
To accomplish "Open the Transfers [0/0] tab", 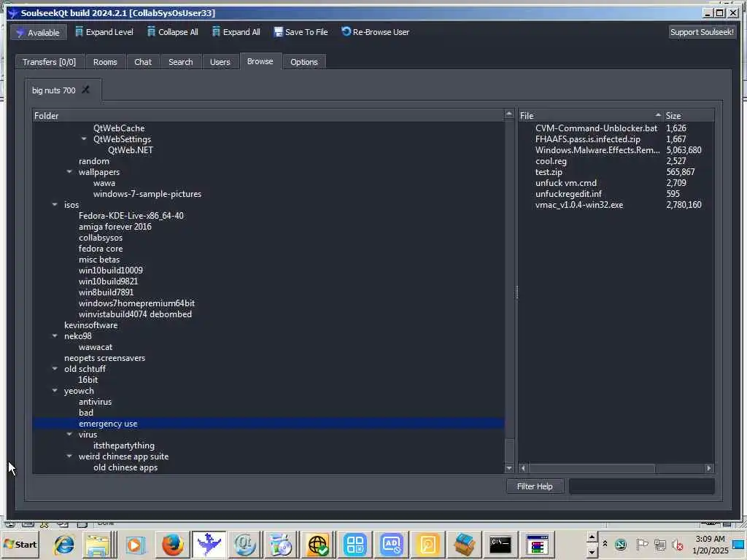I will click(49, 62).
